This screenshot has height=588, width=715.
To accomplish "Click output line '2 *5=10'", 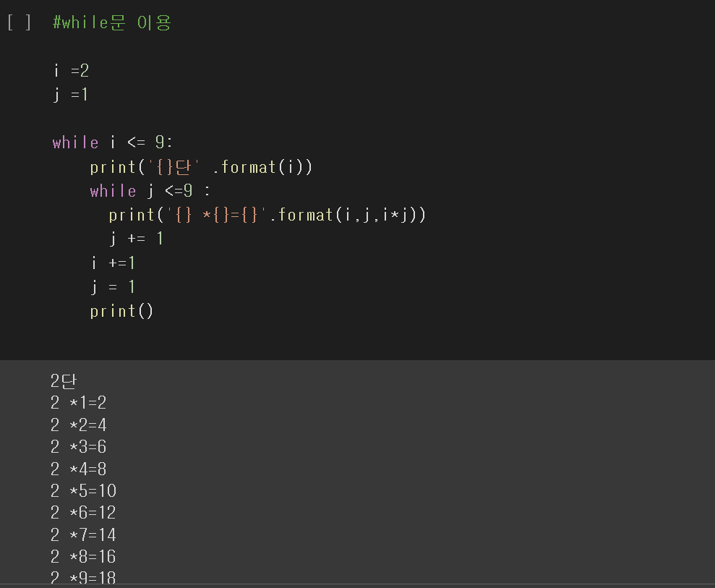I will [83, 491].
